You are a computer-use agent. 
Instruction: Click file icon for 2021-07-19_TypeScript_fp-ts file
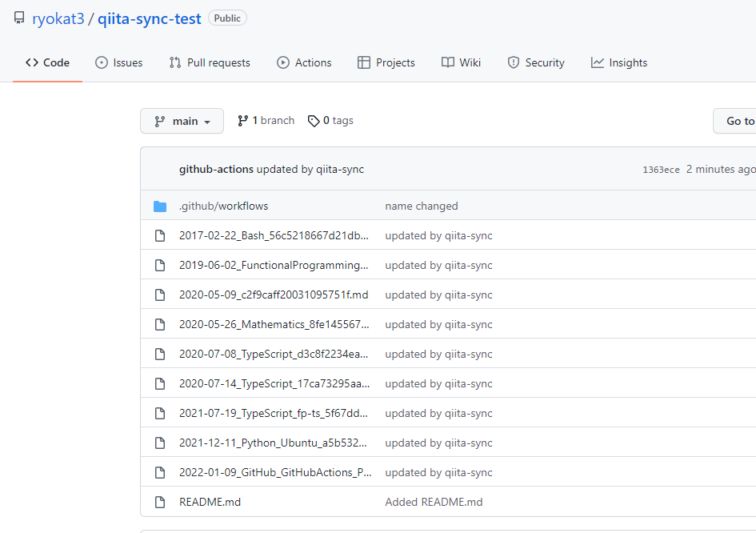point(160,414)
